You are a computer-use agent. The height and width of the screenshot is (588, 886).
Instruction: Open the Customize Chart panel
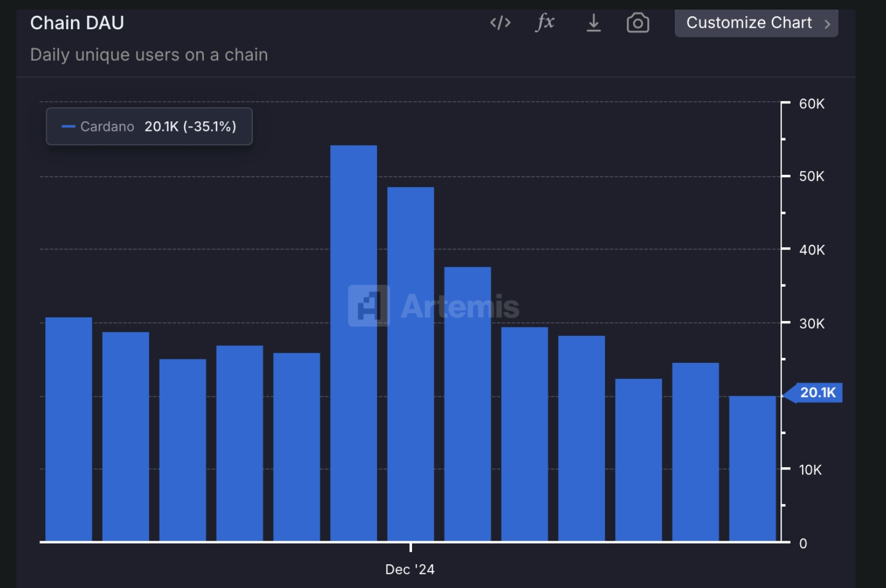pos(756,23)
